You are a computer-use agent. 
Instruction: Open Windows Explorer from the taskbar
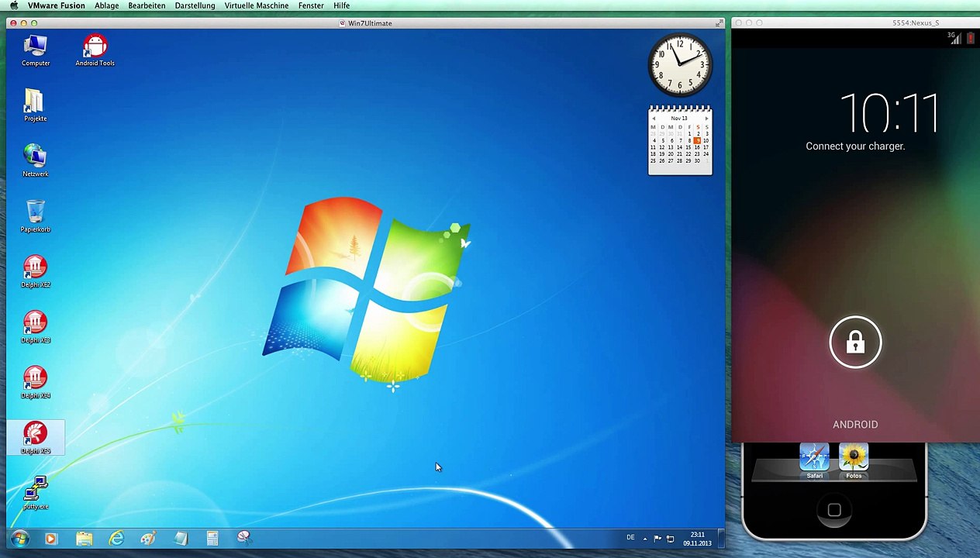(x=84, y=539)
